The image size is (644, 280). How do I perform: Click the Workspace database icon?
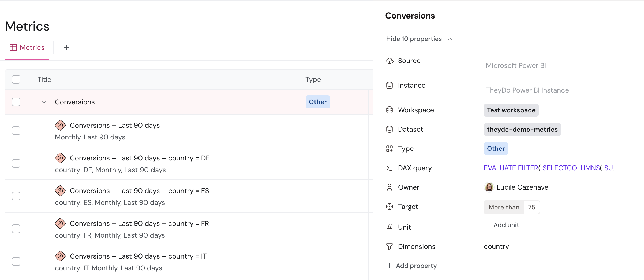[390, 110]
